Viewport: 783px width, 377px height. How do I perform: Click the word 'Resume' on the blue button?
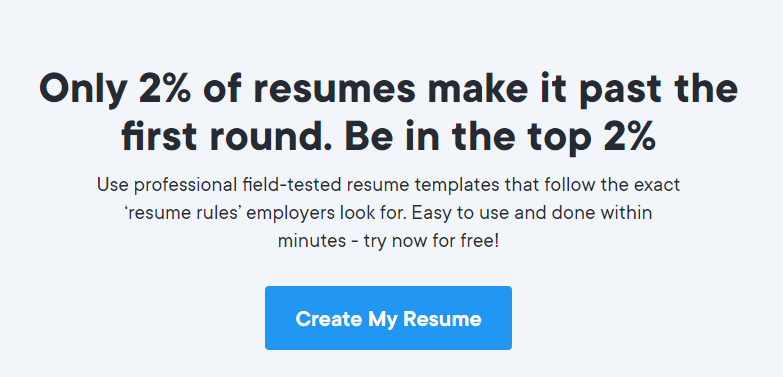pyautogui.click(x=442, y=319)
